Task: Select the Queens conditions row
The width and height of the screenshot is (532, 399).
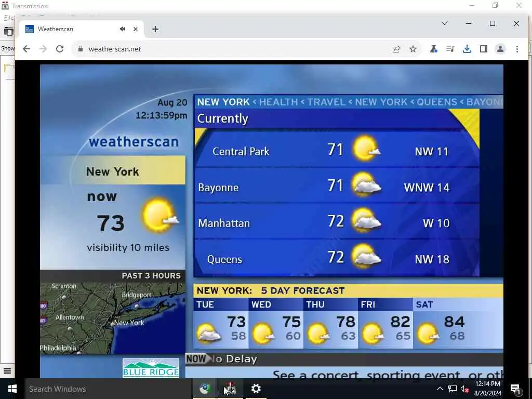Action: tap(337, 258)
